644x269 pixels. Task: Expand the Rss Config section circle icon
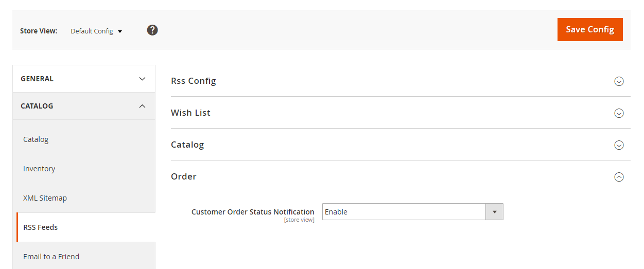tap(619, 81)
